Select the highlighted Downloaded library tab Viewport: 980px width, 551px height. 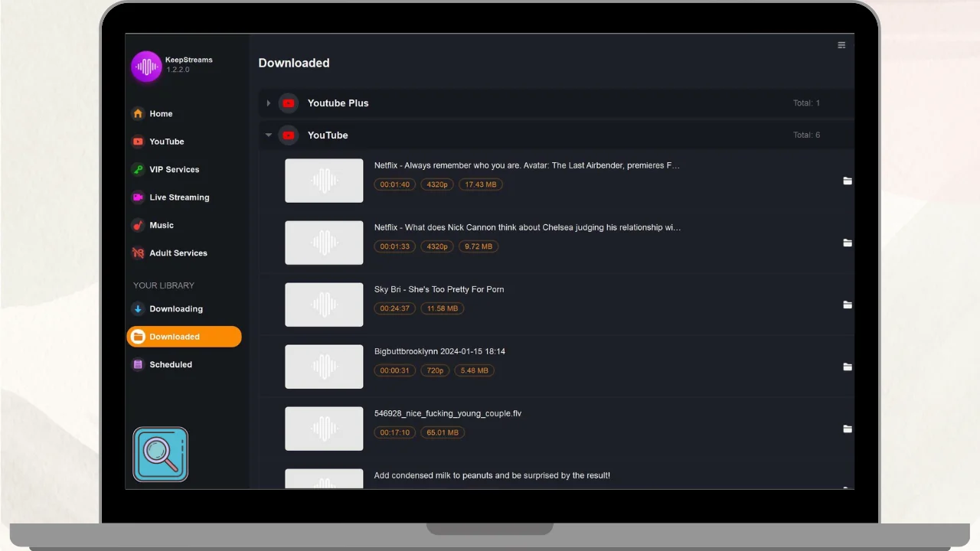(184, 337)
